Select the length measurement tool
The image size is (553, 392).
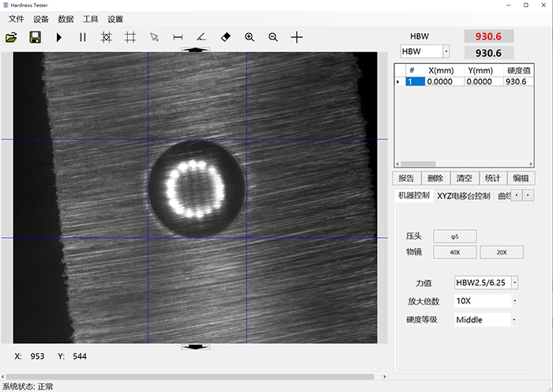tap(178, 37)
